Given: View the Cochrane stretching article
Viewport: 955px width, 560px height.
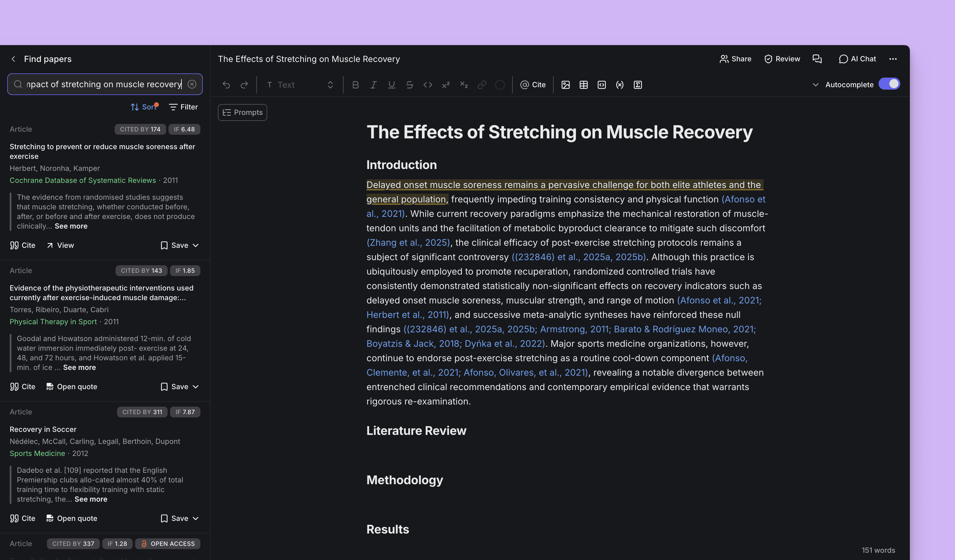Looking at the screenshot, I should (x=60, y=245).
